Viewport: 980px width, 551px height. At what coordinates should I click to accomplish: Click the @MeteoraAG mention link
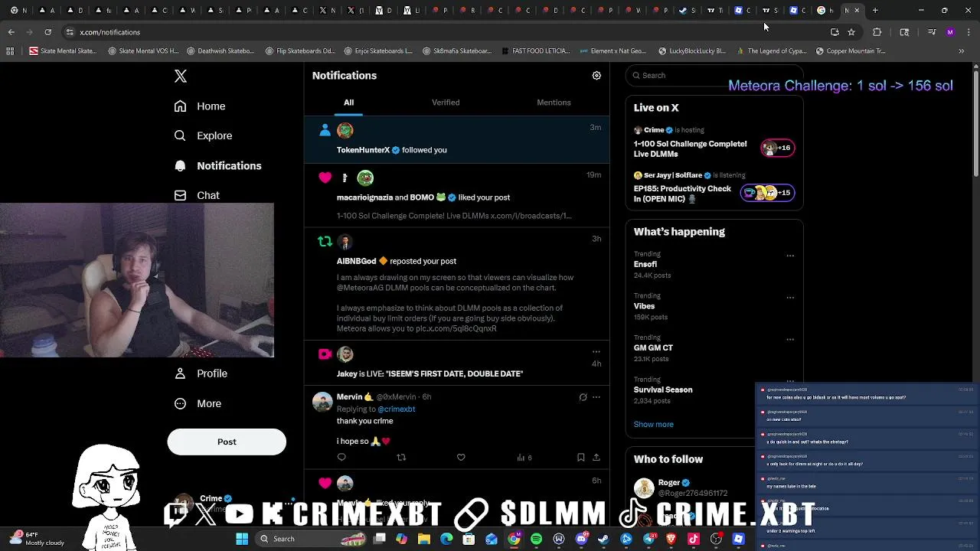click(362, 288)
